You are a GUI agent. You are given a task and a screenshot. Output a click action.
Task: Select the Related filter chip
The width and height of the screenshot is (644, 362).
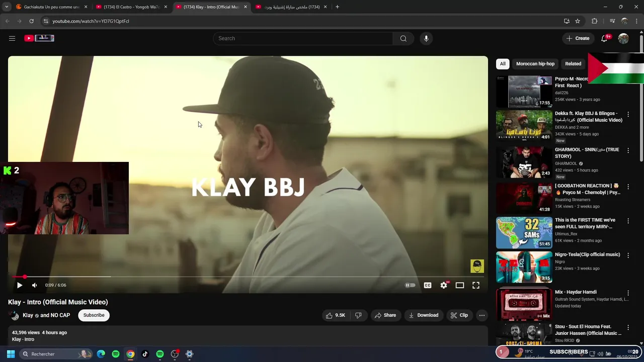[573, 64]
